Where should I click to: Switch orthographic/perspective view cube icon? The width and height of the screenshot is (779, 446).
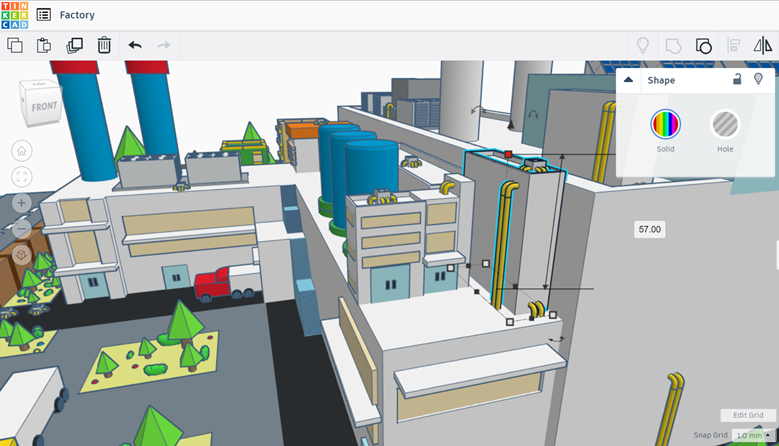[x=21, y=255]
